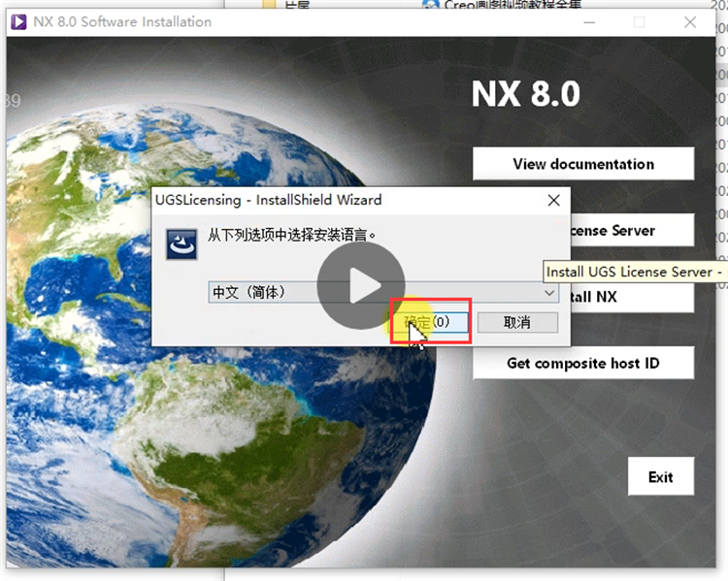Click the video play button overlay

tap(361, 285)
